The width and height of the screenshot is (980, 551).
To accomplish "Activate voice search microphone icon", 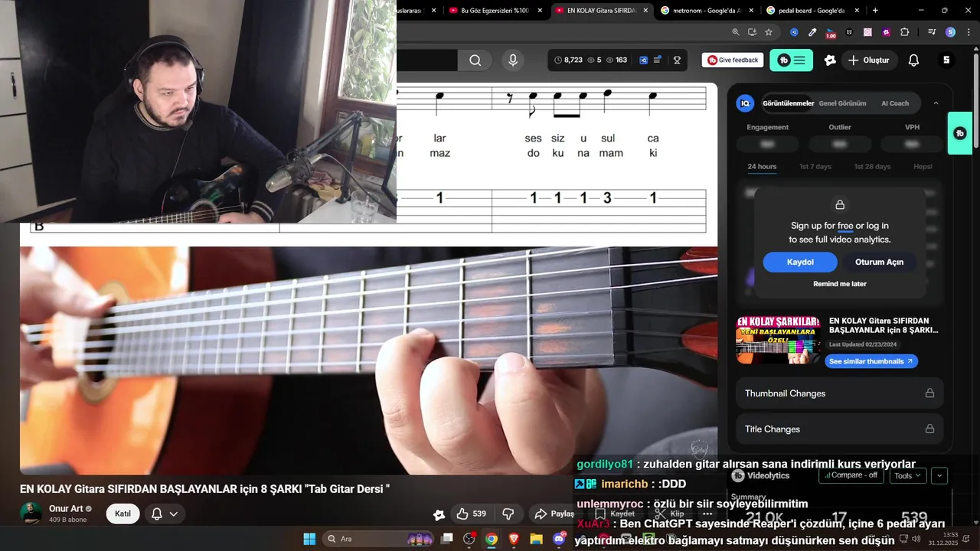I will (x=513, y=60).
